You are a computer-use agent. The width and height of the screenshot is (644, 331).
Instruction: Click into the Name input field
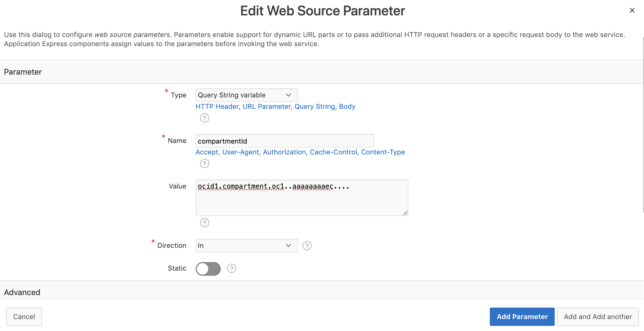(x=284, y=141)
